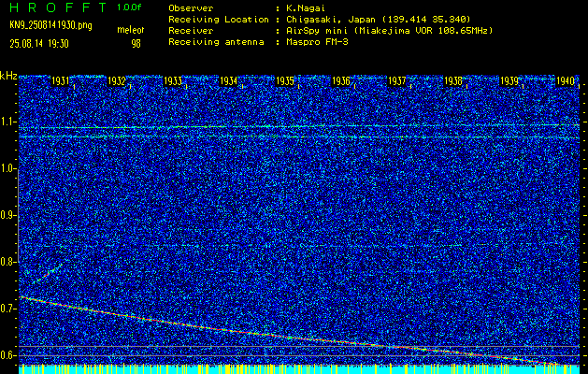Click the 0.7 frequency axis label
Screen dimensions: 588x374
pyautogui.click(x=8, y=309)
